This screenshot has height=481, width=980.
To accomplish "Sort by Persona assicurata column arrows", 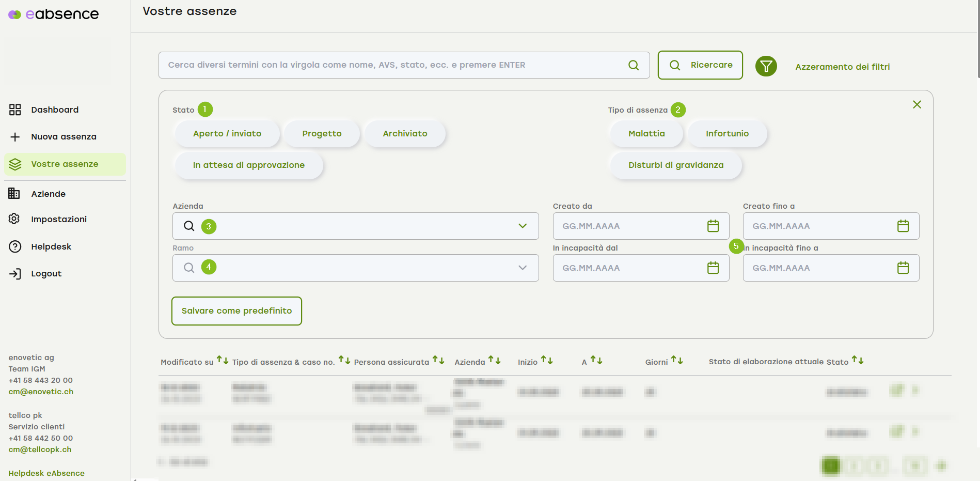I will click(438, 360).
